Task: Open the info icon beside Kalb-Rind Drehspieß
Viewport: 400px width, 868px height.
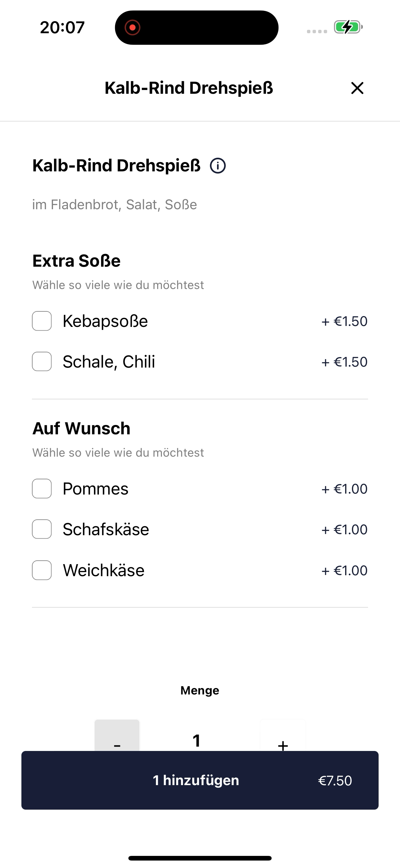Action: click(218, 166)
